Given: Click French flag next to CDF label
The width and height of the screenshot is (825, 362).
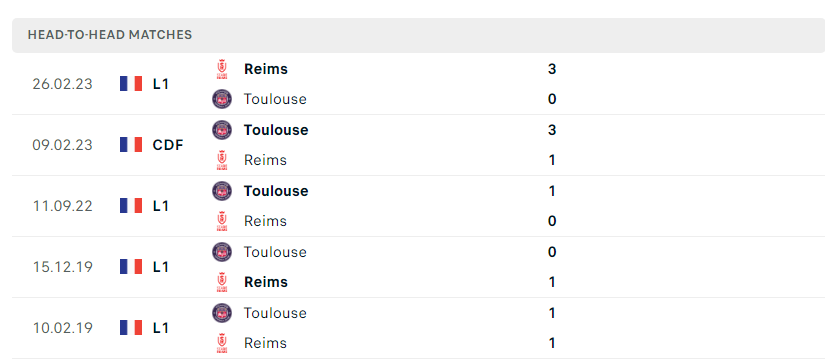Looking at the screenshot, I should pos(131,145).
